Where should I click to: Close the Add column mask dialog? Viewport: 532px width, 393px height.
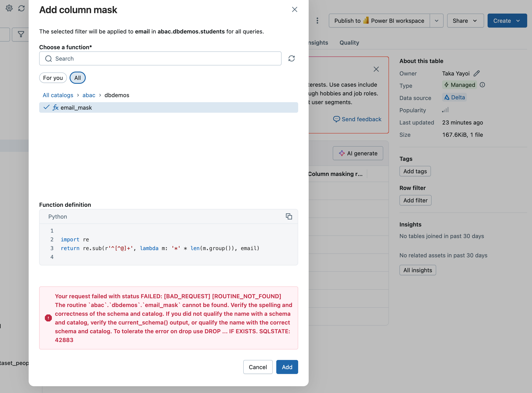point(294,9)
